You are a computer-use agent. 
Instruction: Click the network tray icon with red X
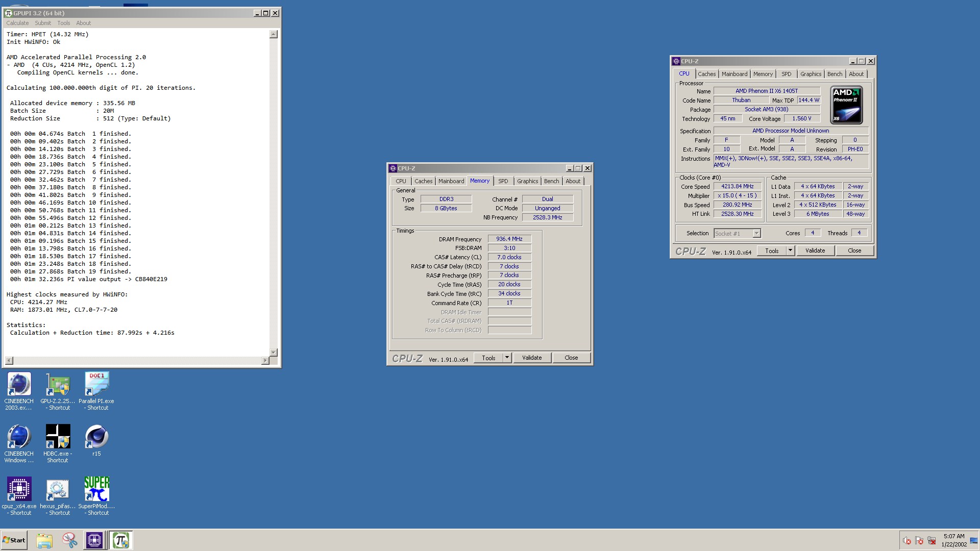pyautogui.click(x=932, y=541)
